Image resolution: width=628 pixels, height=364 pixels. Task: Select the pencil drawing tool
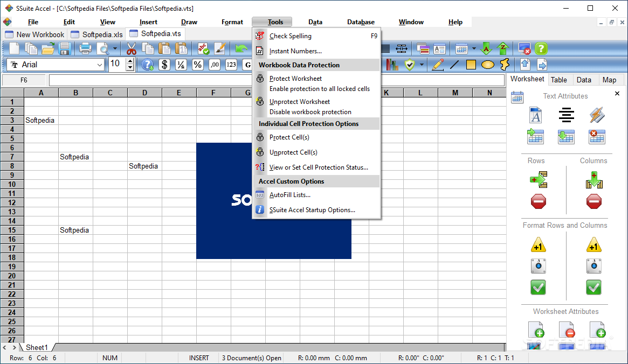(438, 65)
